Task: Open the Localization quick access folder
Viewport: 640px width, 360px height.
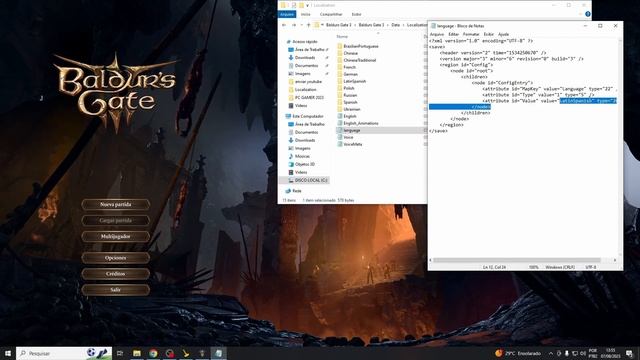Action: 305,90
